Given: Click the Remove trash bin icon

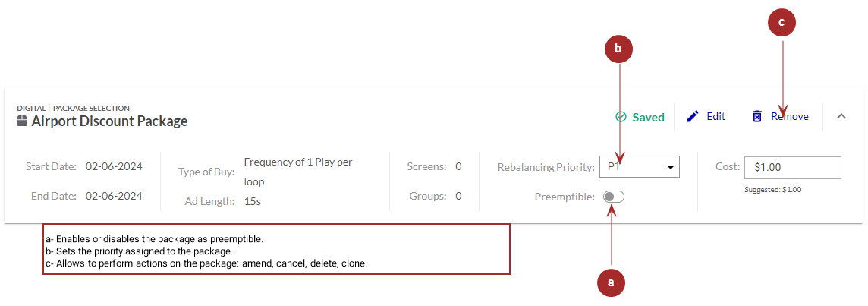Looking at the screenshot, I should click(x=756, y=116).
